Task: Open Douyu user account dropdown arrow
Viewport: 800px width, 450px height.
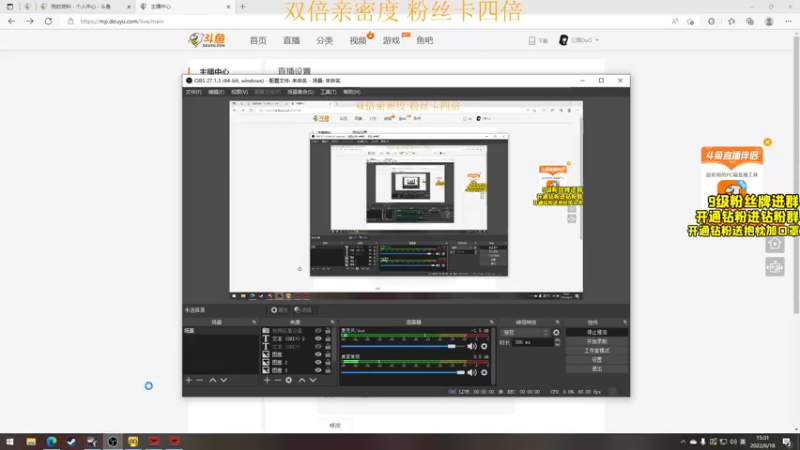Action: click(x=597, y=40)
